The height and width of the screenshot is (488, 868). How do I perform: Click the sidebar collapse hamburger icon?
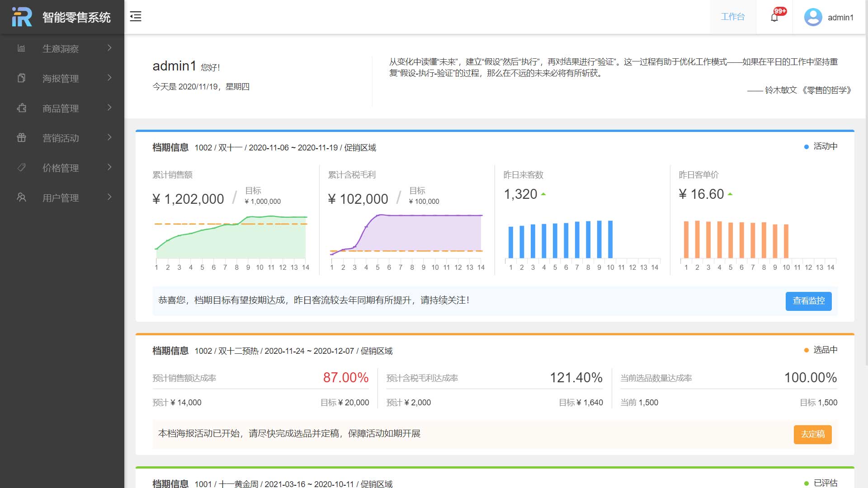(136, 17)
